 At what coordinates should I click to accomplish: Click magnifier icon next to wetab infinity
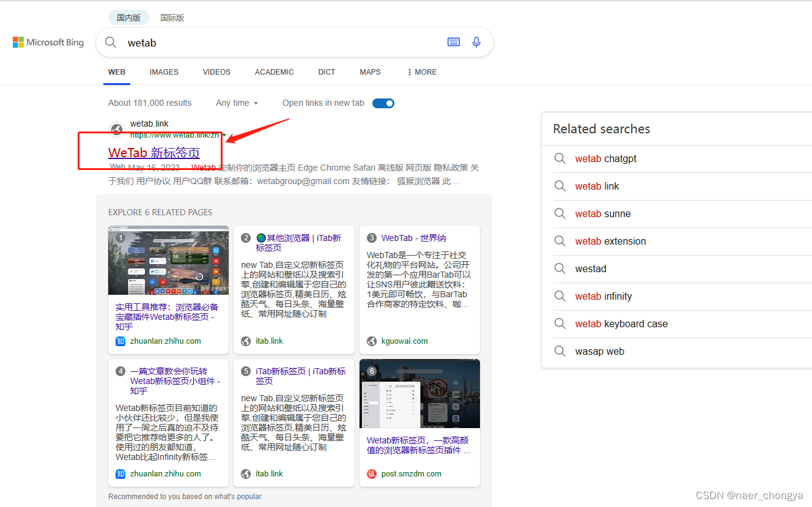[x=559, y=296]
